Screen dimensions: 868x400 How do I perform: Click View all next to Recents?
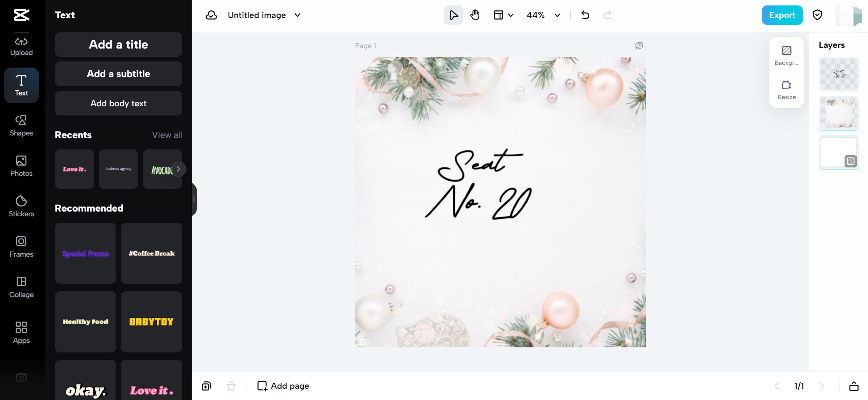(x=167, y=135)
